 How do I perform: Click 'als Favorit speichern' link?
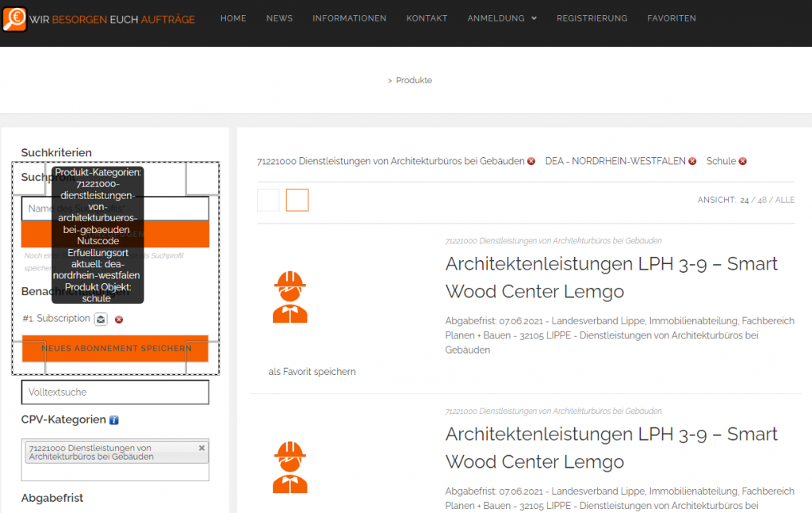point(312,372)
